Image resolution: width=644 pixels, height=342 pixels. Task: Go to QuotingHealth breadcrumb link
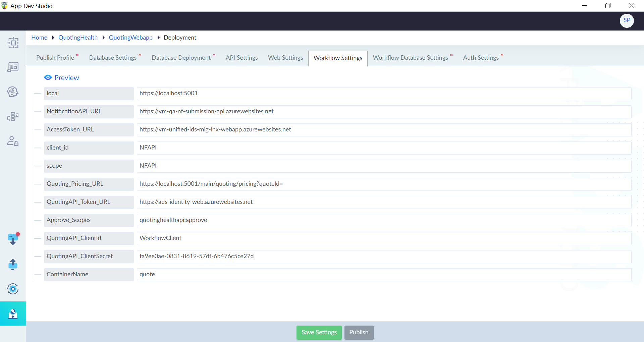tap(78, 38)
